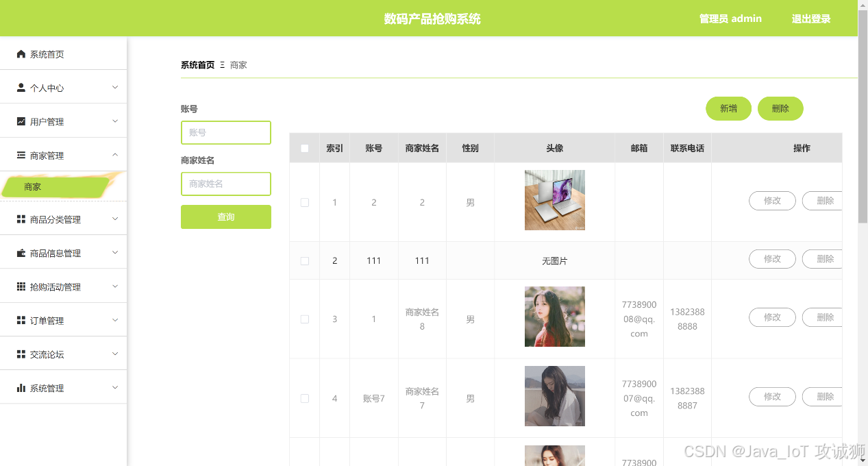Expand the 商品分类管理 chevron
This screenshot has width=868, height=466.
point(115,219)
